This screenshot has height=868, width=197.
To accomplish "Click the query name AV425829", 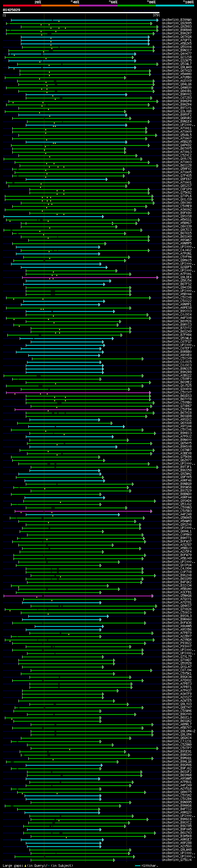I will point(11,10).
